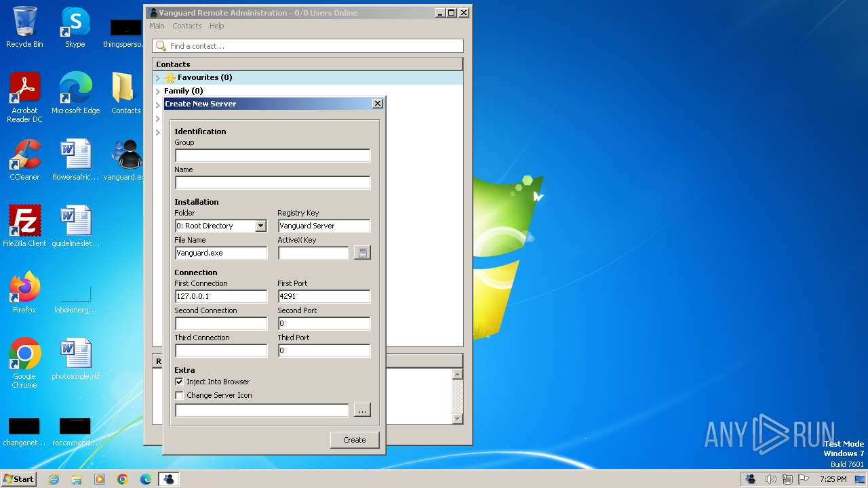Launch Google Chrome desktop shortcut
868x488 pixels.
(24, 363)
